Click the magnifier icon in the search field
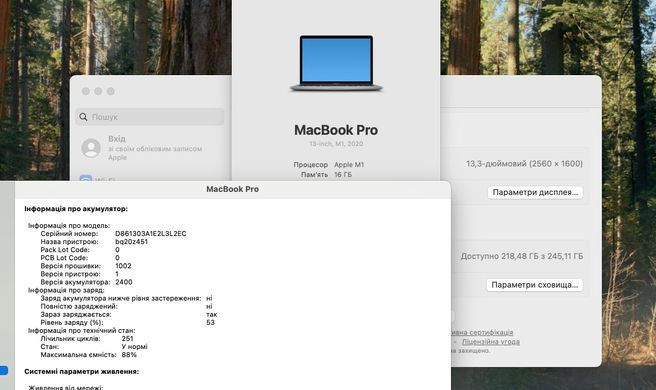Screen dimensions: 656x390 click(x=84, y=117)
